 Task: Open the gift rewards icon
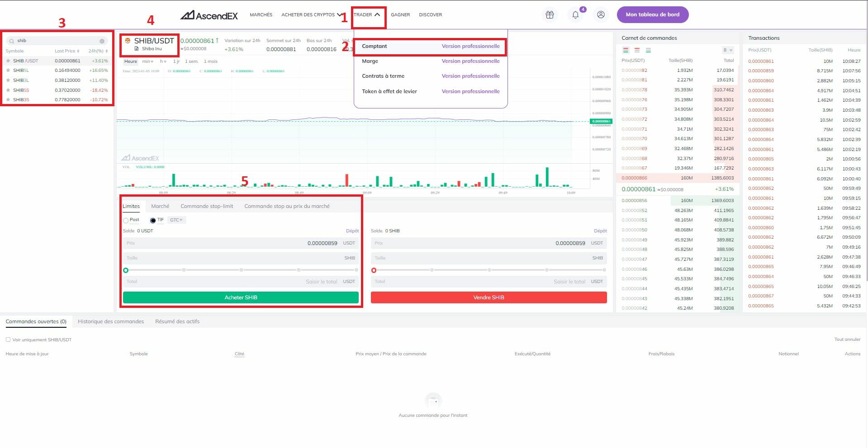point(550,14)
